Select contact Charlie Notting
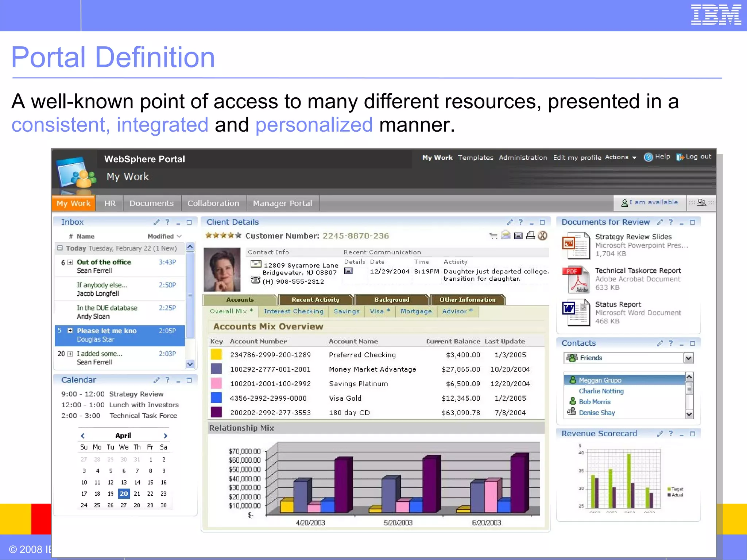The height and width of the screenshot is (560, 747). (x=601, y=391)
